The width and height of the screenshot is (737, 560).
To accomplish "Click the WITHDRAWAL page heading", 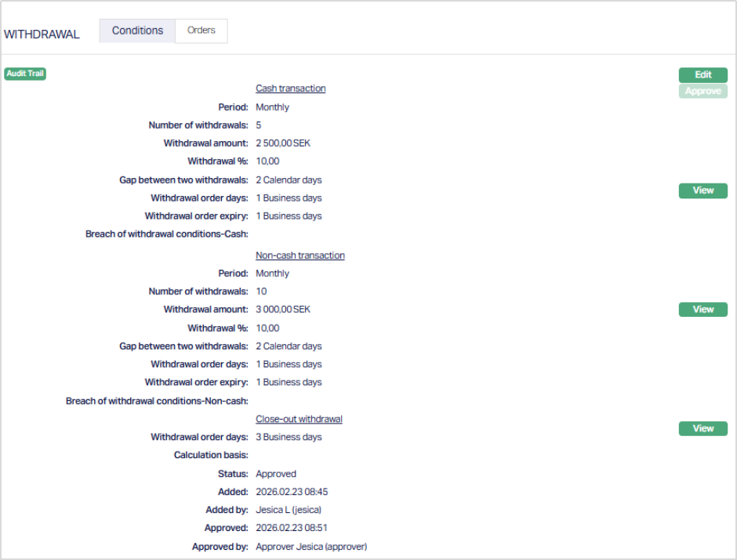I will point(42,35).
